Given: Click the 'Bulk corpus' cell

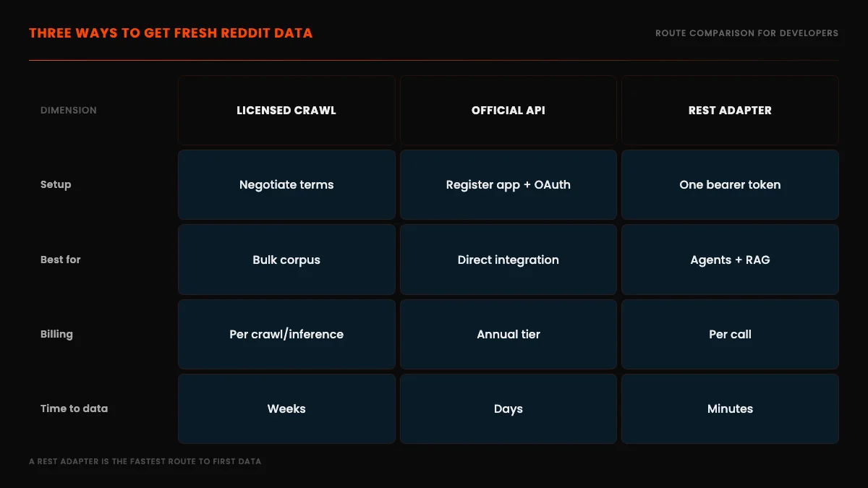Looking at the screenshot, I should tap(286, 260).
